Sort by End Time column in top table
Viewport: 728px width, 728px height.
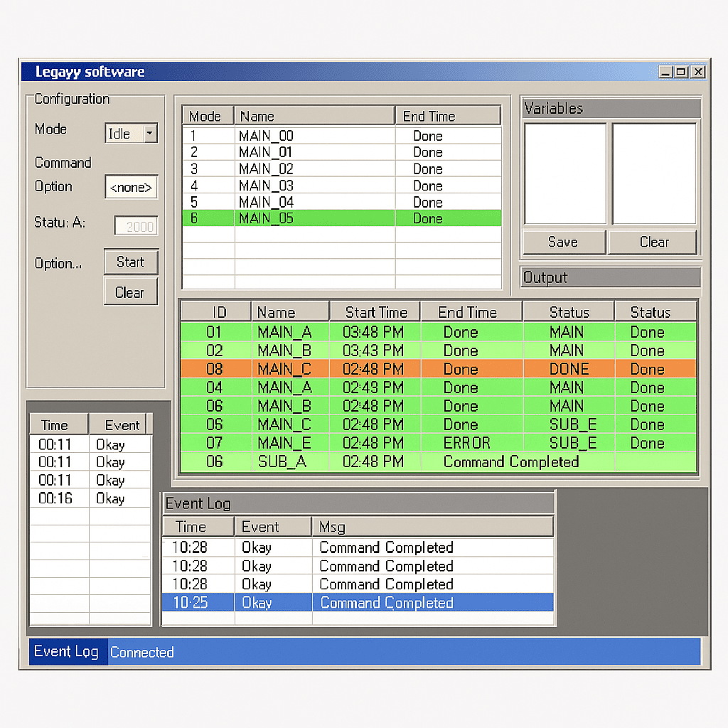(448, 116)
